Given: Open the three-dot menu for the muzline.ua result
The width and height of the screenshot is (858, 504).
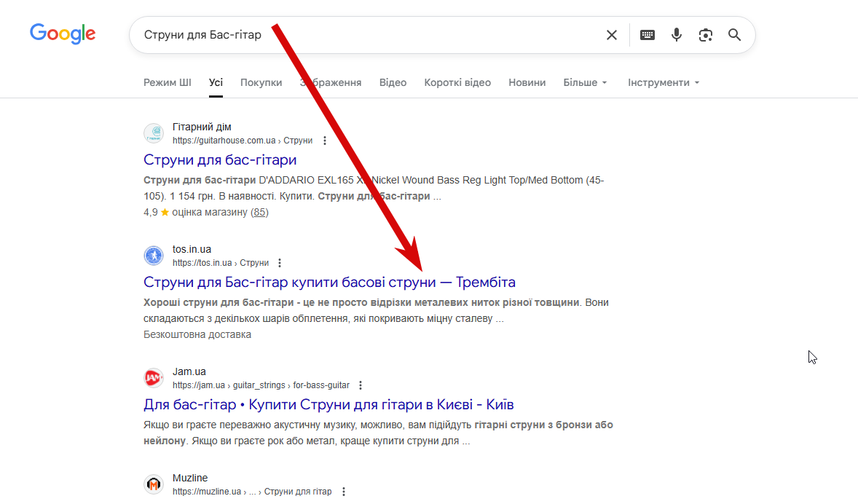Looking at the screenshot, I should pos(344,492).
